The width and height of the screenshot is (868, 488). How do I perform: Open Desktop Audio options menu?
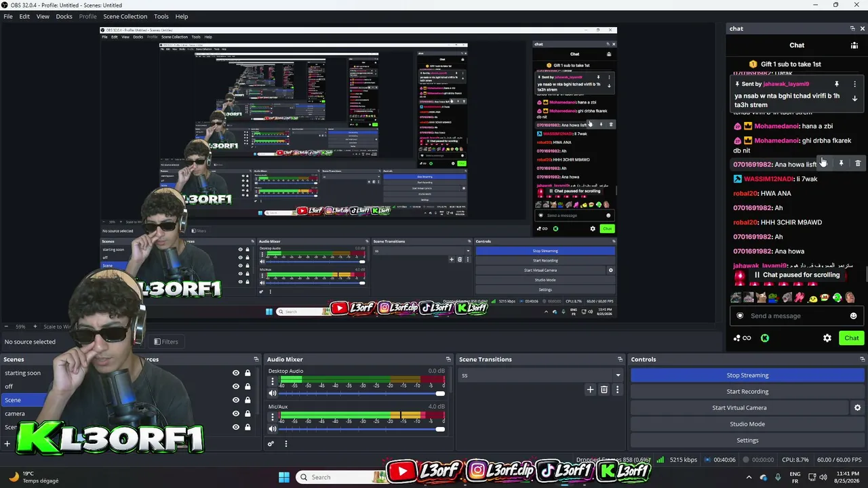273,380
